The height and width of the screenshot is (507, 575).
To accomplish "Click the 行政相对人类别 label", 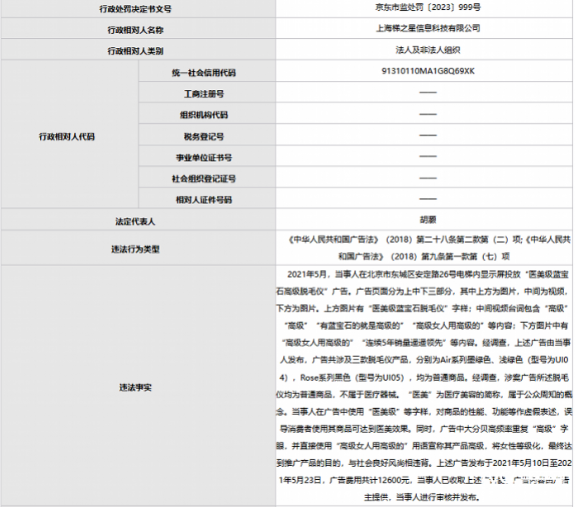I will coord(135,51).
